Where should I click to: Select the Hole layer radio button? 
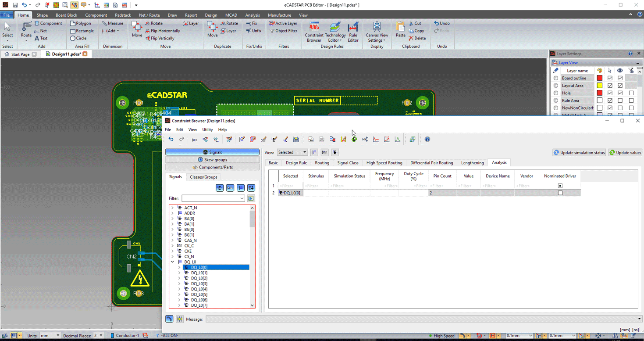coord(556,93)
